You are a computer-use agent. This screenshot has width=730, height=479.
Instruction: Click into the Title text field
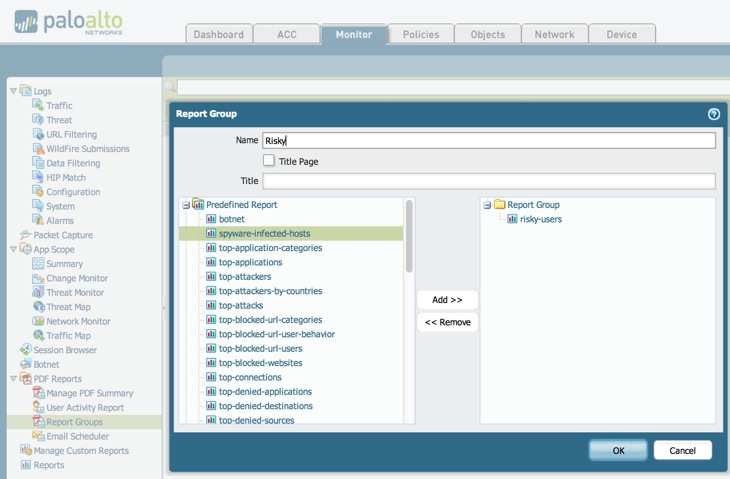click(489, 181)
